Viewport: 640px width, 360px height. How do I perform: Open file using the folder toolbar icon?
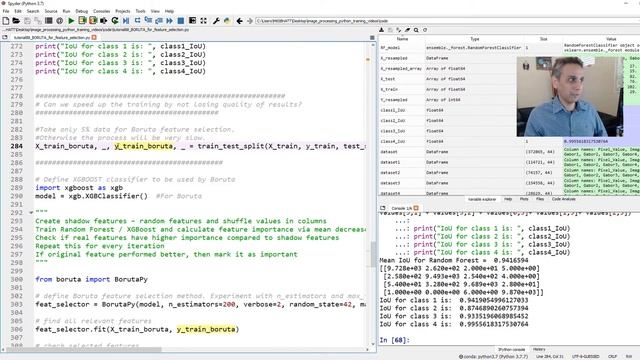click(x=16, y=21)
